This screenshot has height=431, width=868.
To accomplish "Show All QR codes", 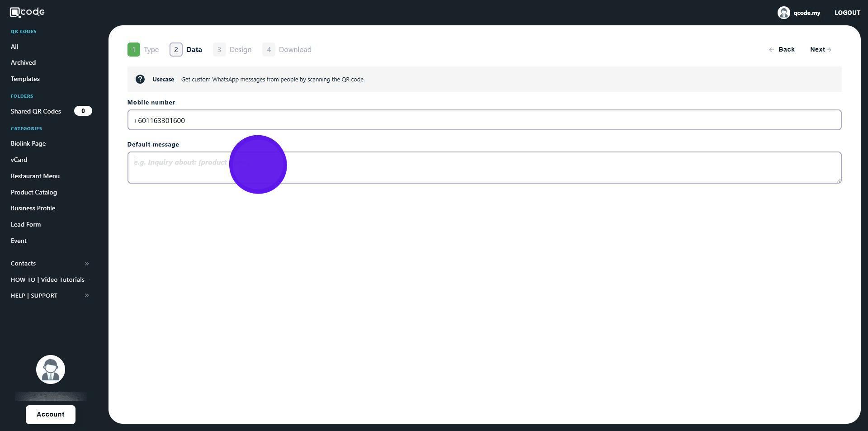I will coord(14,47).
